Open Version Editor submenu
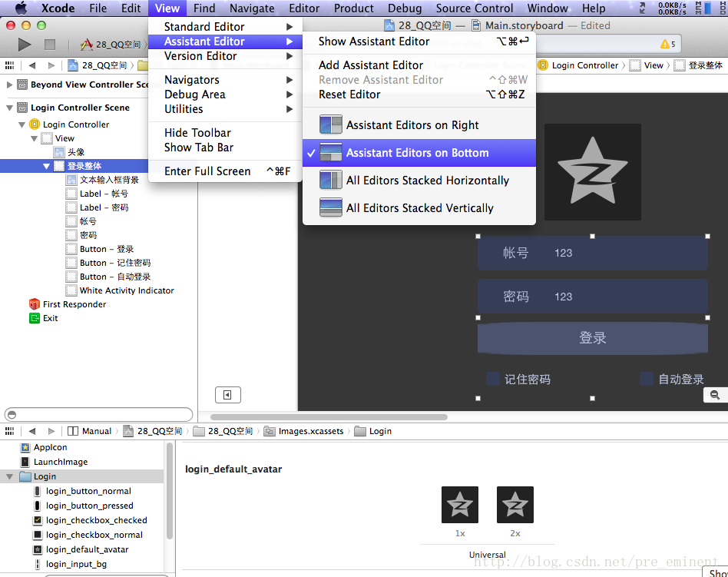728x577 pixels. click(226, 56)
